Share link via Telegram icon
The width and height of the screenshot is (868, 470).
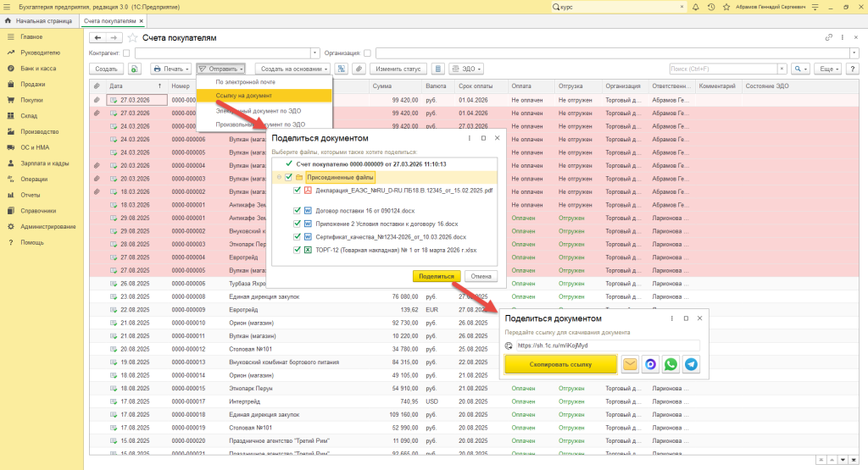(x=692, y=364)
